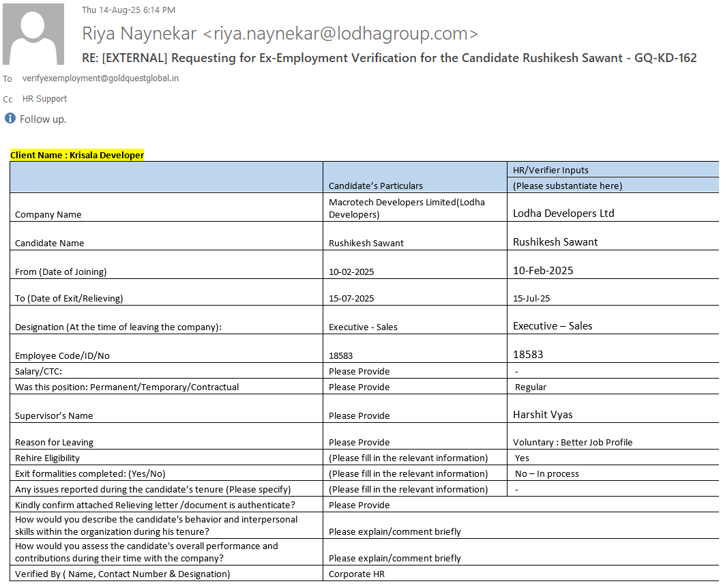Click the blue Follow up info icon
The image size is (721, 588).
(10, 119)
